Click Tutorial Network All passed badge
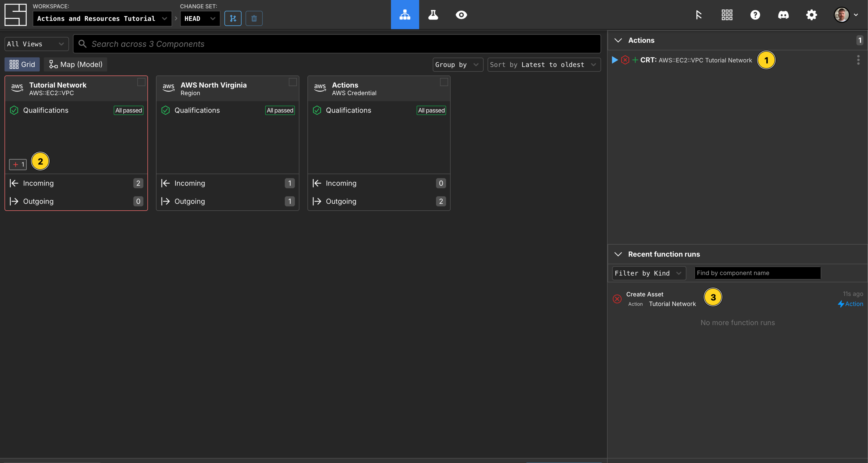 (129, 110)
